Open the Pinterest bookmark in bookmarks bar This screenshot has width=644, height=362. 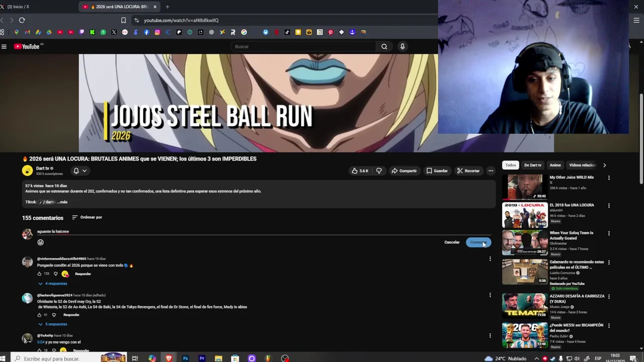331,32
